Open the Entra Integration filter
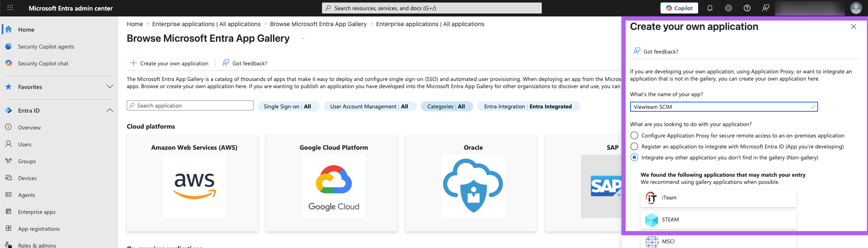The width and height of the screenshot is (868, 248). (x=528, y=106)
